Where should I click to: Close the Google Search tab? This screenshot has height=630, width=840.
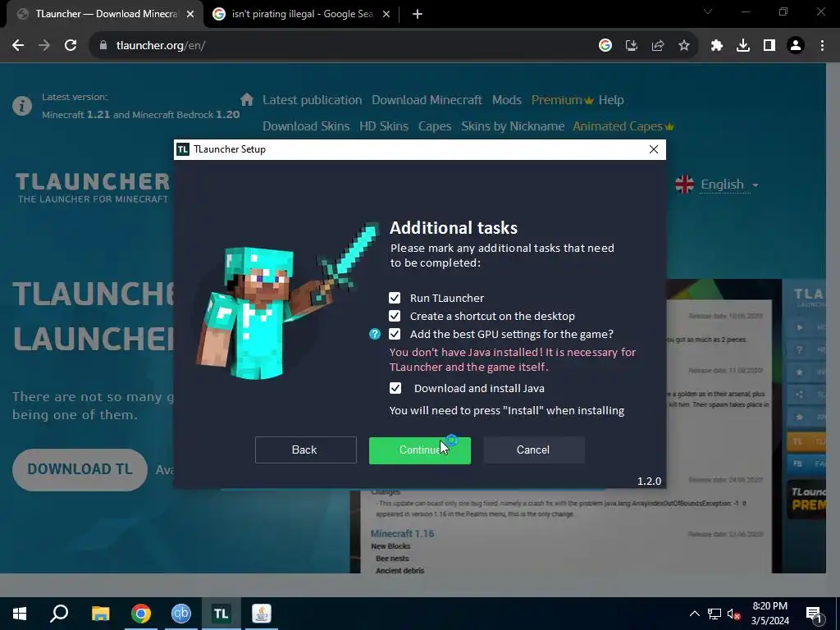pos(386,15)
